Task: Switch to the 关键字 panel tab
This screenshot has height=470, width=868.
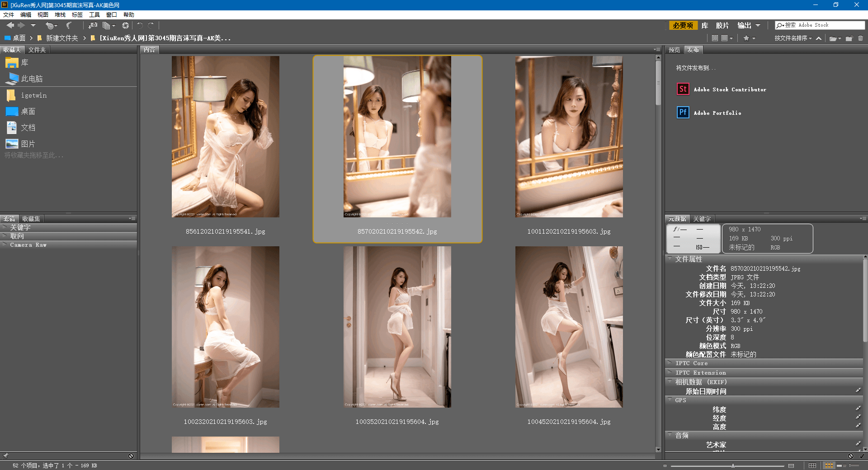Action: pyautogui.click(x=702, y=219)
